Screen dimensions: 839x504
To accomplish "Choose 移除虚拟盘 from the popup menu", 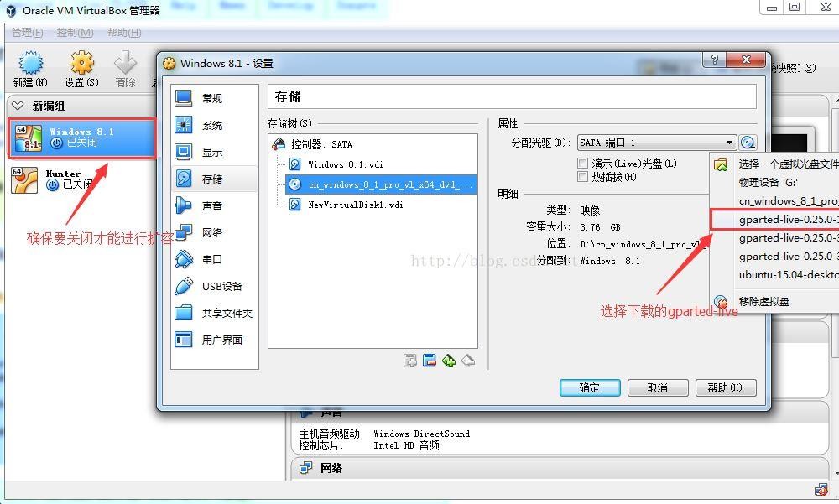I will coord(763,301).
